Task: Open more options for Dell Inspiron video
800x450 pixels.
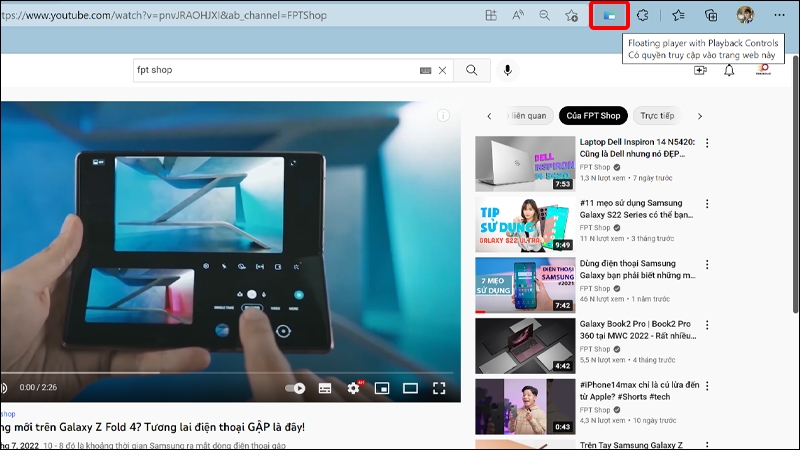Action: pyautogui.click(x=707, y=143)
